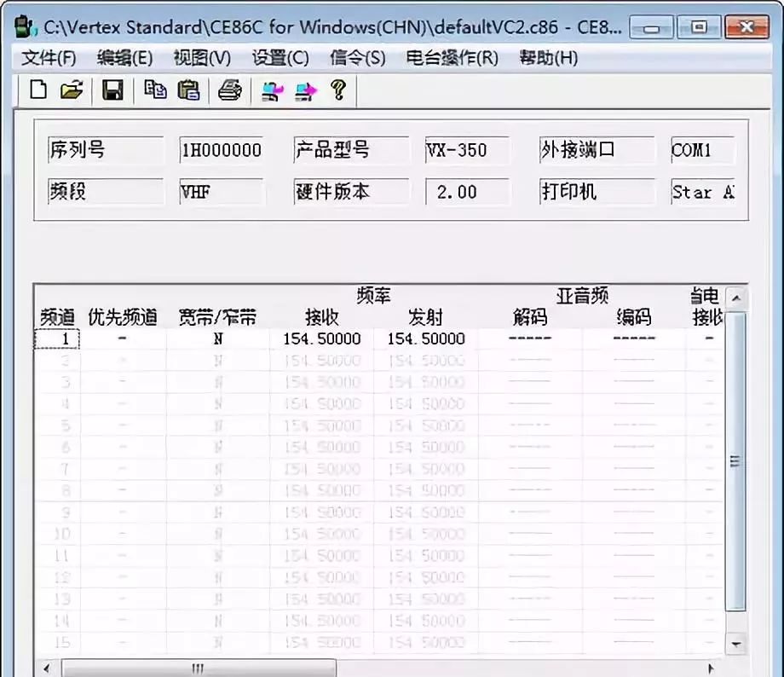
Task: Open a file using the folder icon
Action: click(x=72, y=90)
